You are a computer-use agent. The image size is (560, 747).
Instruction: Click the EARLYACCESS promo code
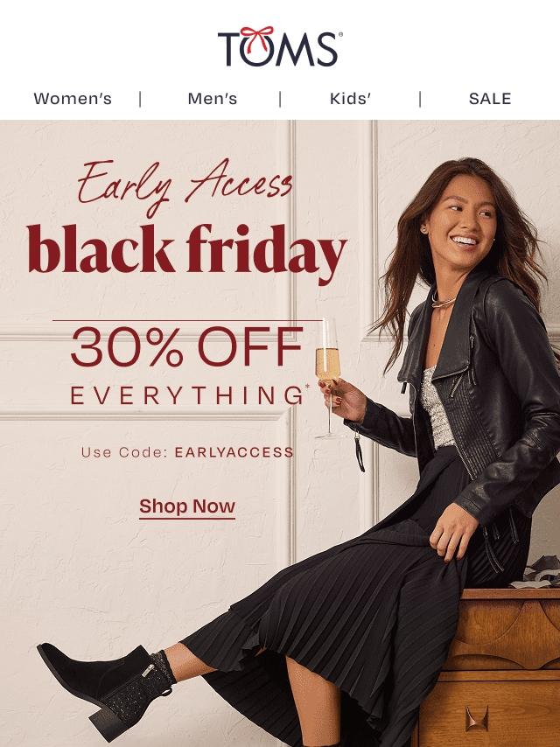(x=234, y=452)
